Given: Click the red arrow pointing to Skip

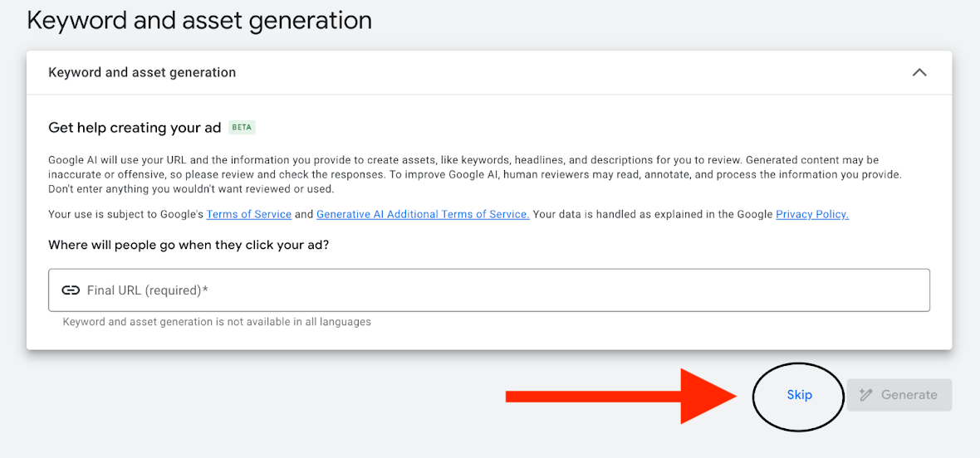Looking at the screenshot, I should [x=623, y=397].
